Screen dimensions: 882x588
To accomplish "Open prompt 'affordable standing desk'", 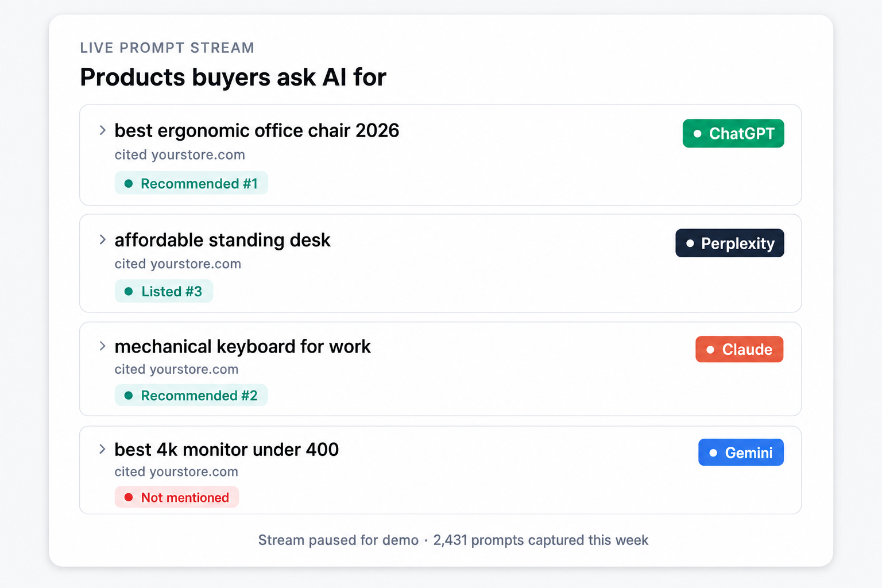I will (x=222, y=240).
